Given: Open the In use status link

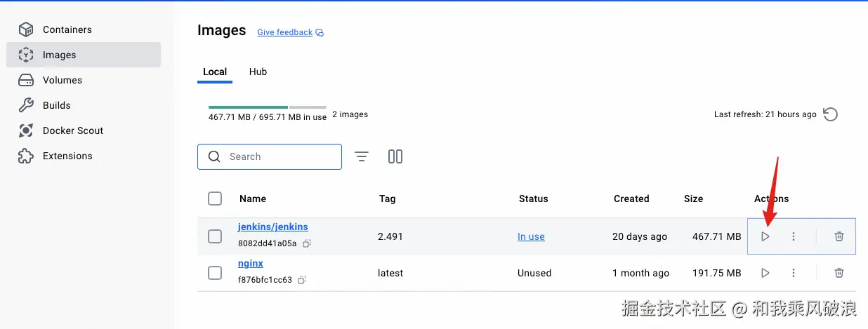Looking at the screenshot, I should coord(531,236).
